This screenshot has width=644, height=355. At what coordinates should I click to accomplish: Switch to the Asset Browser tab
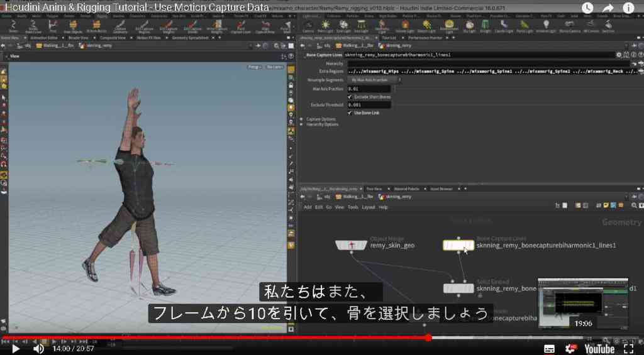pyautogui.click(x=441, y=188)
